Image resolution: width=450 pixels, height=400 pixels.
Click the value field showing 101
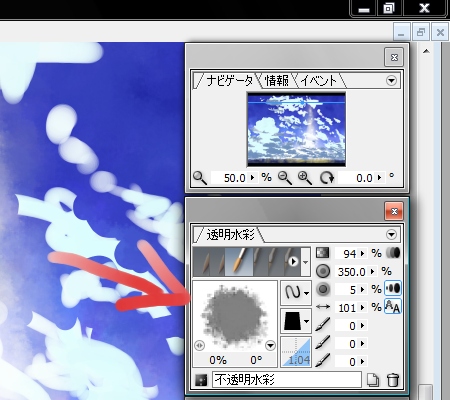coord(347,307)
